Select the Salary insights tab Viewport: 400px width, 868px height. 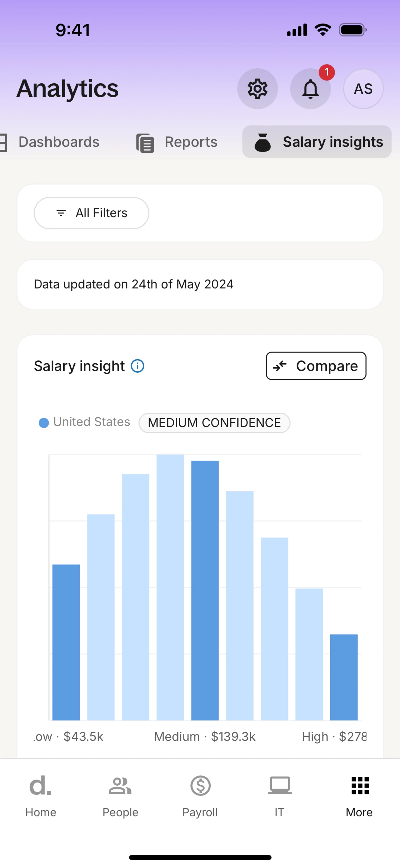317,142
